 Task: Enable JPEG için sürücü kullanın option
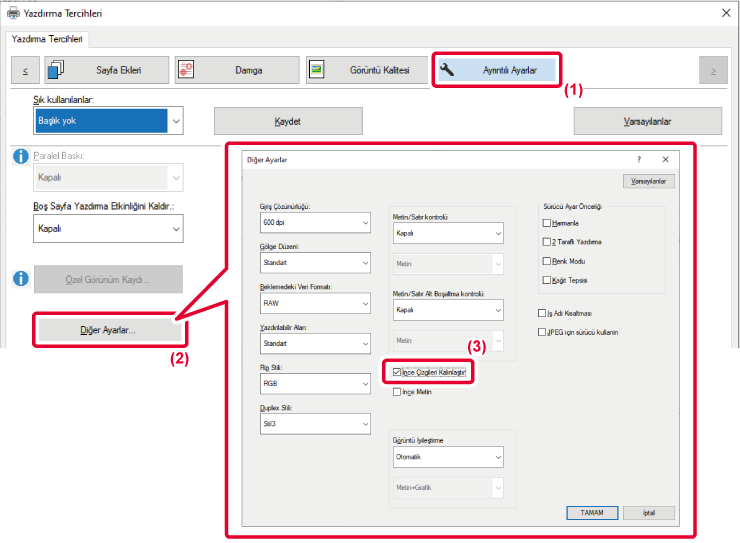(x=542, y=331)
